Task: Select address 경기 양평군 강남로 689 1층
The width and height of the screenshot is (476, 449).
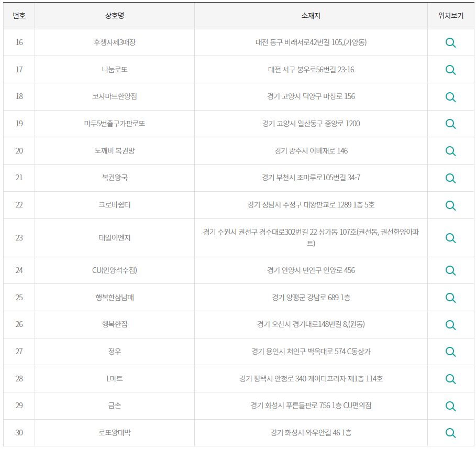Action: pos(311,298)
